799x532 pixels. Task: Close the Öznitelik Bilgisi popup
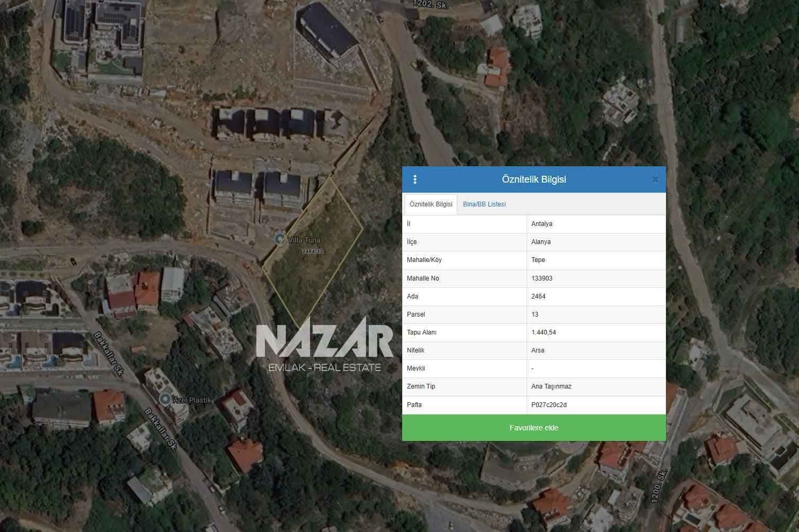(x=655, y=180)
